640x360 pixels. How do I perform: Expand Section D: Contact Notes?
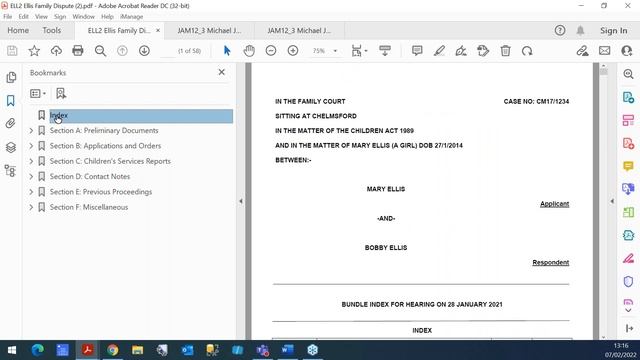tap(31, 176)
